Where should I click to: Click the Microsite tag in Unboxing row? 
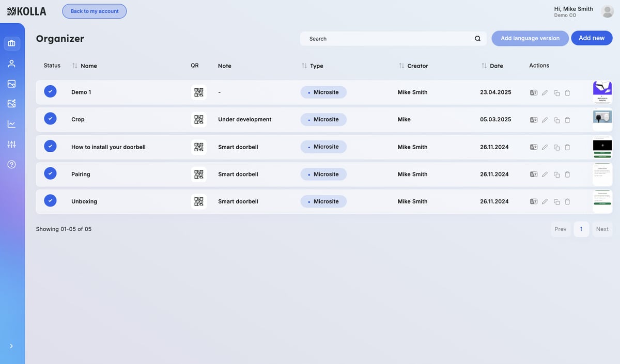(x=323, y=202)
